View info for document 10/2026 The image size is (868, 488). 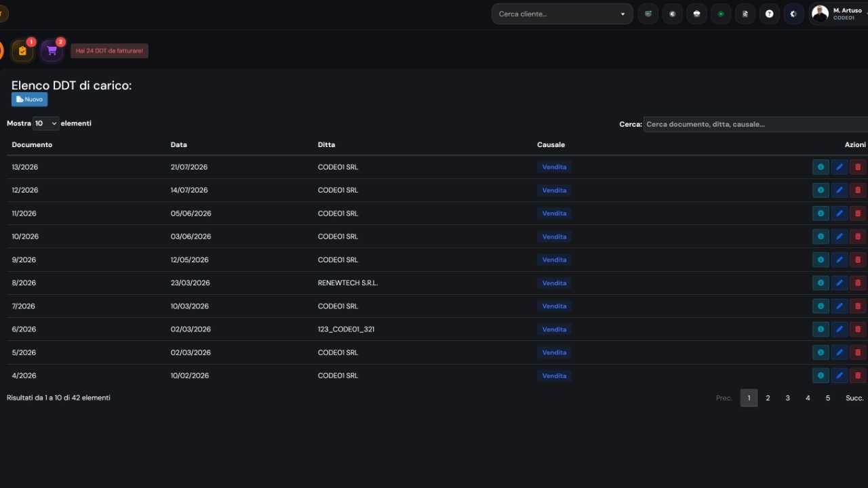coord(821,237)
